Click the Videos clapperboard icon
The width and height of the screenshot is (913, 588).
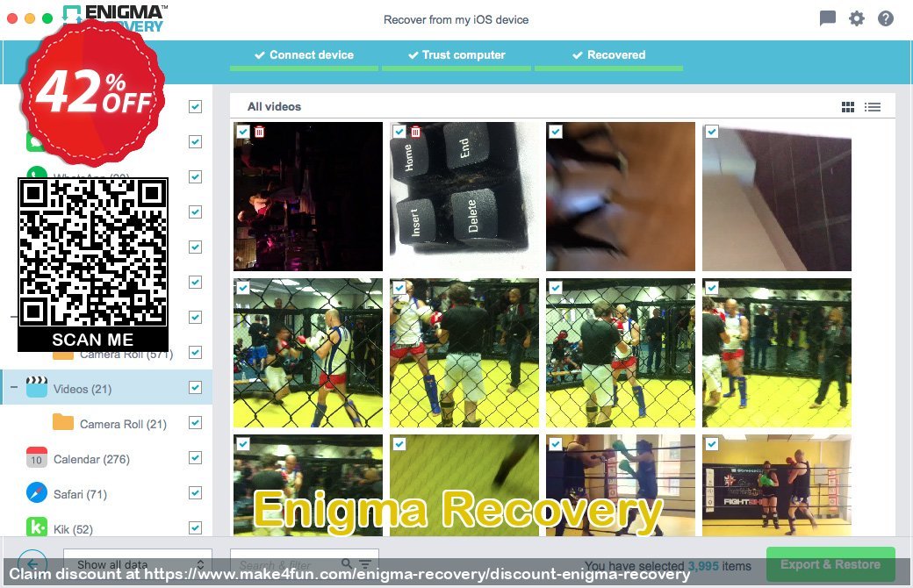[37, 387]
